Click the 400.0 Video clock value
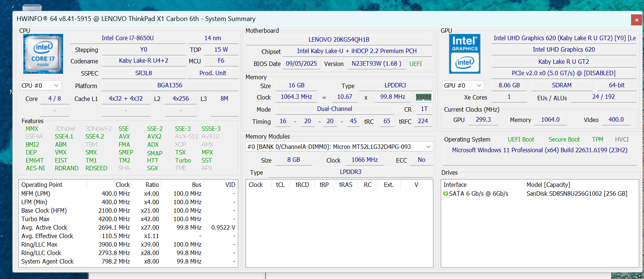 (616, 119)
